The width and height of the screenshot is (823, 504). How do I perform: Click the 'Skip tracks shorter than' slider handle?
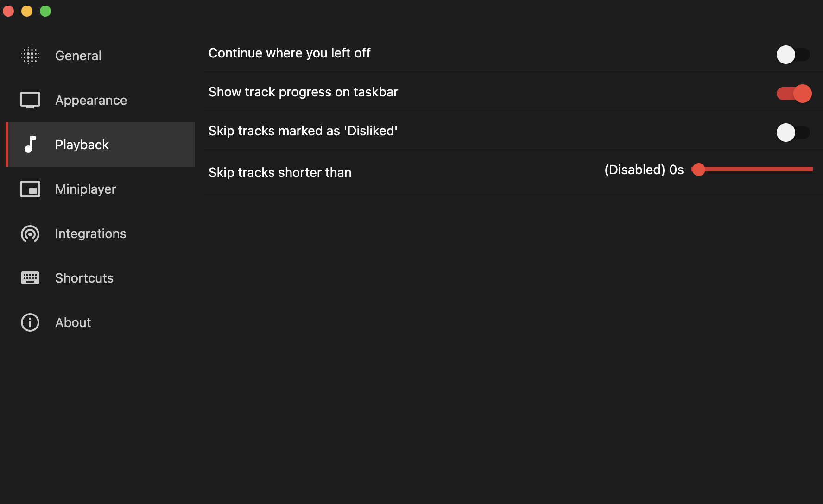coord(699,170)
